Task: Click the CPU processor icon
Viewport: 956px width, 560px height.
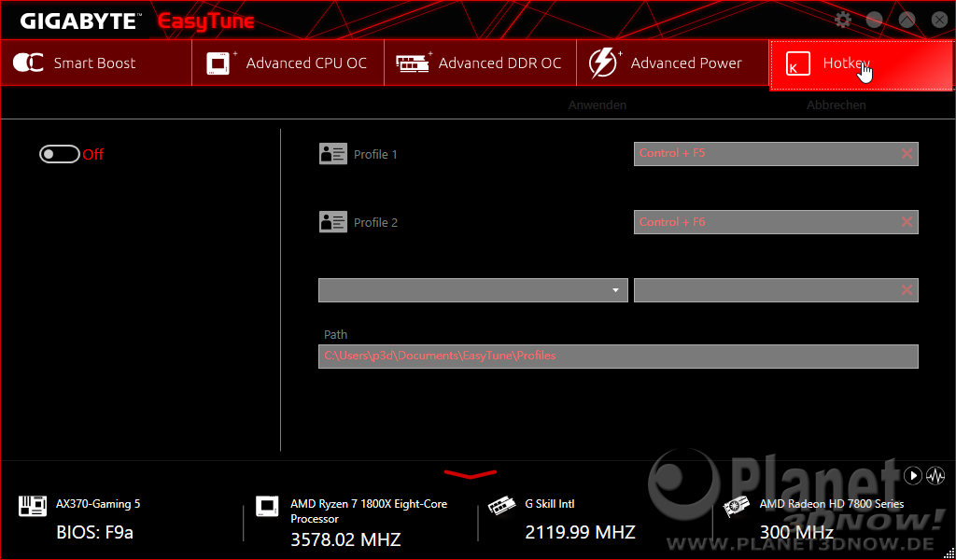Action: click(x=267, y=507)
